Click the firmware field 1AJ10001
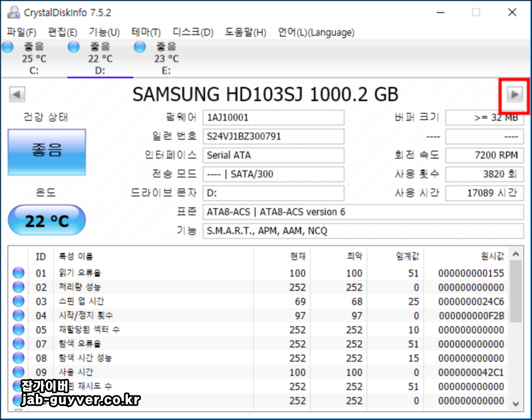532x420 pixels. [273, 118]
